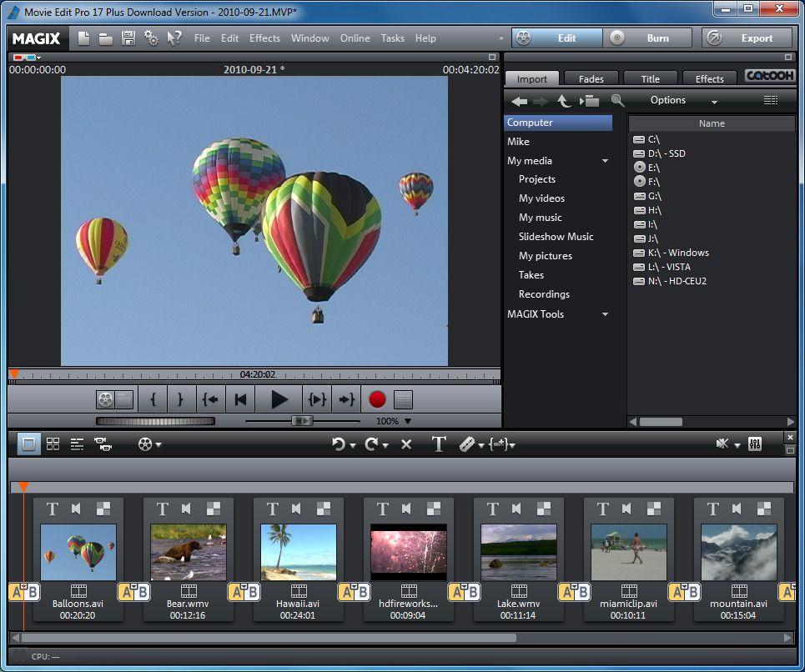Switch to the Title tab

(650, 78)
